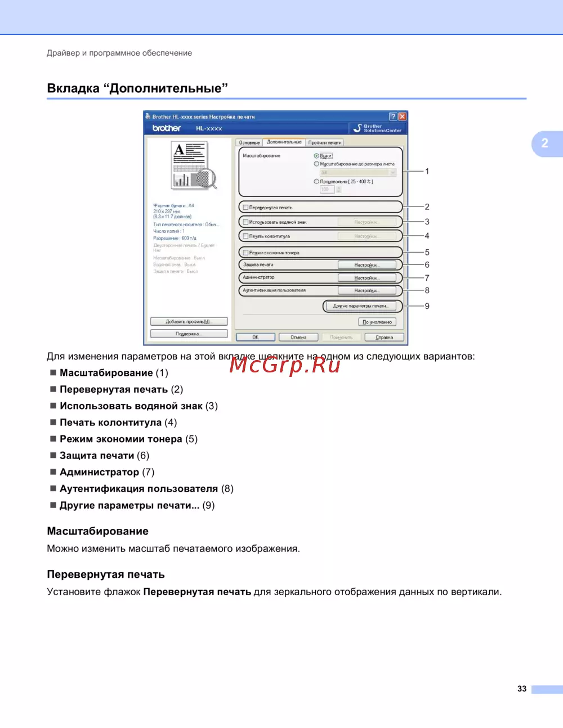The height and width of the screenshot is (728, 563).
Task: Click the scaling percent spinner arrows
Action: pyautogui.click(x=338, y=190)
